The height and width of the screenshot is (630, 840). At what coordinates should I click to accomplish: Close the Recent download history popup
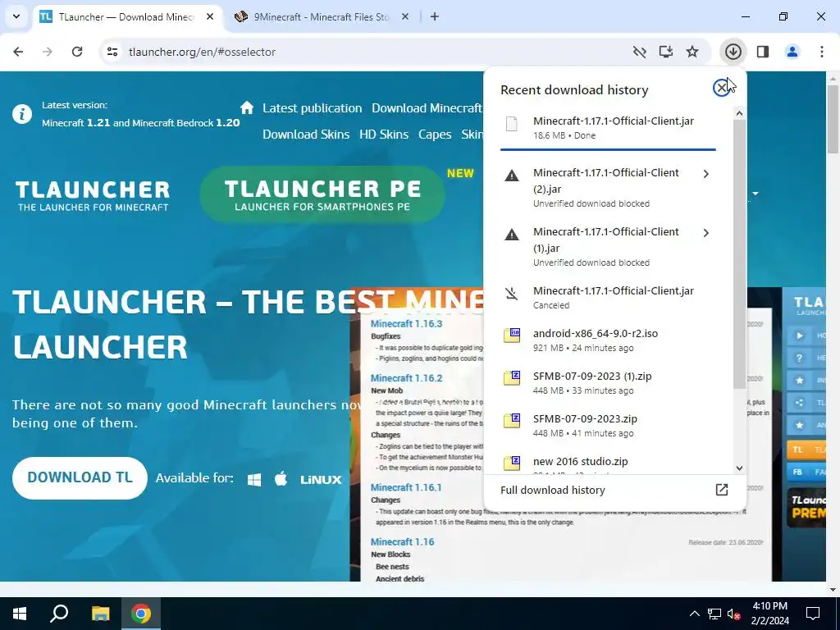722,87
